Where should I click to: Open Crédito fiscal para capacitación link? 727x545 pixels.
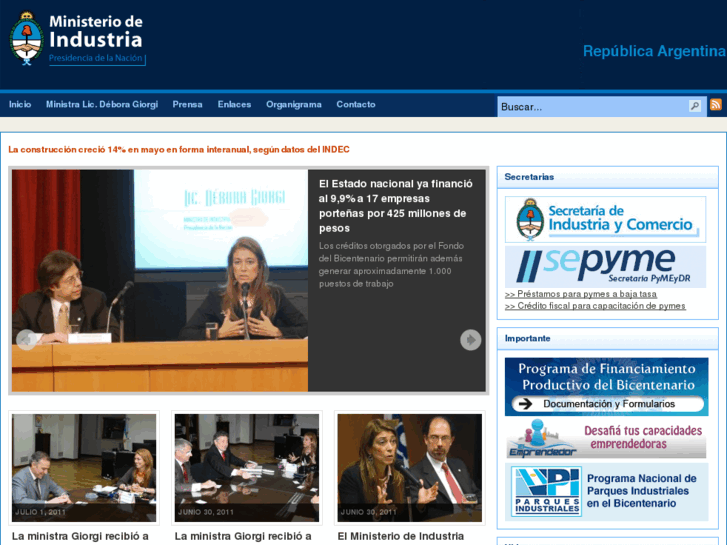595,306
